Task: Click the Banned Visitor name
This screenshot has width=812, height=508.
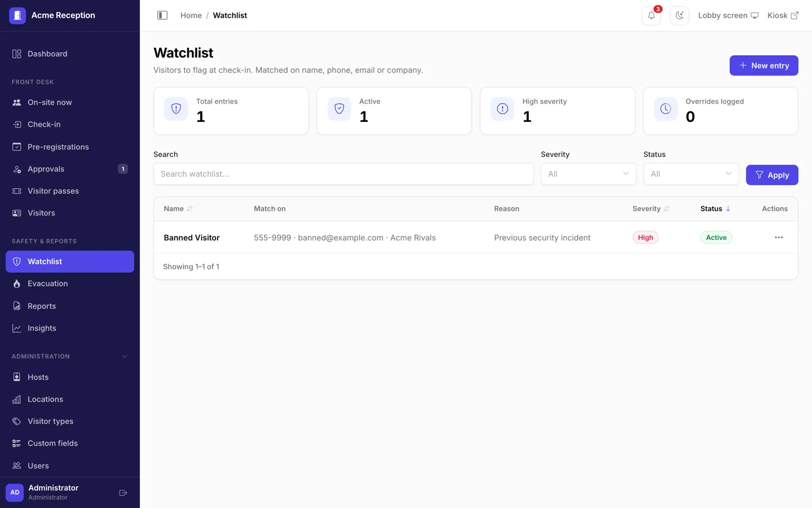Action: (x=192, y=238)
